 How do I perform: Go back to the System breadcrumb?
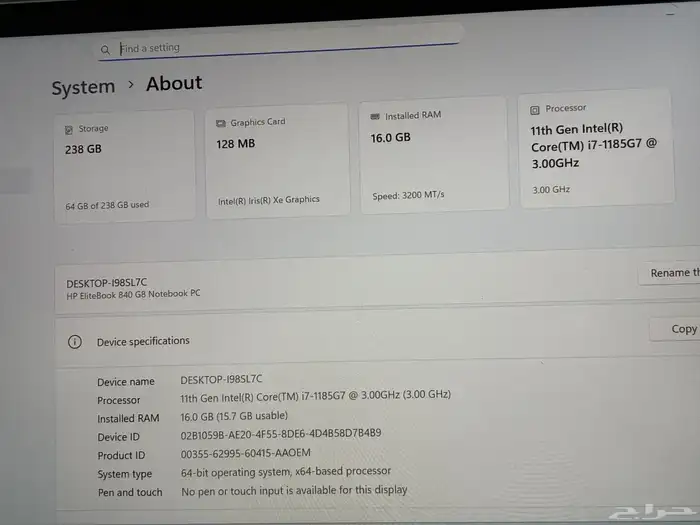pos(83,88)
